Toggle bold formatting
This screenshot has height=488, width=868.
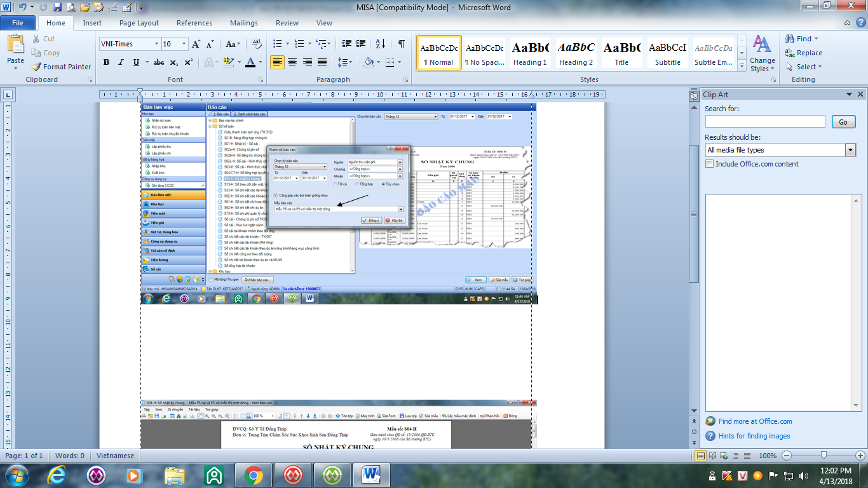pyautogui.click(x=106, y=62)
